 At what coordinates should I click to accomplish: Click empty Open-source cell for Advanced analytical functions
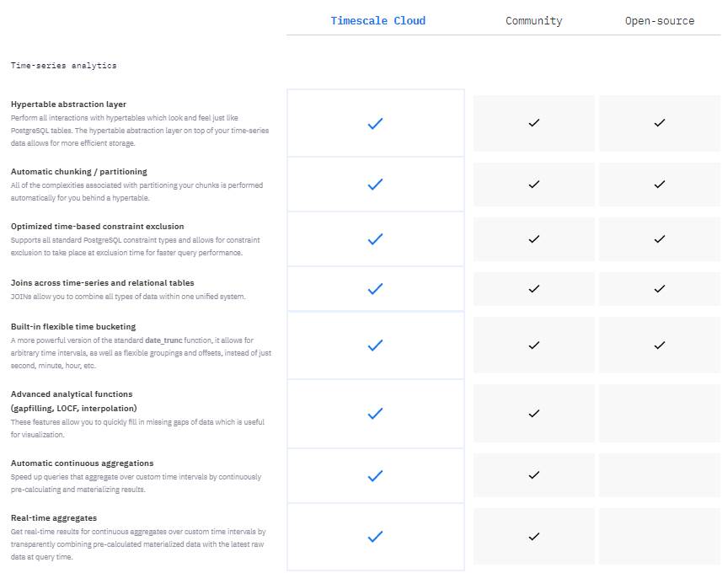pyautogui.click(x=659, y=413)
